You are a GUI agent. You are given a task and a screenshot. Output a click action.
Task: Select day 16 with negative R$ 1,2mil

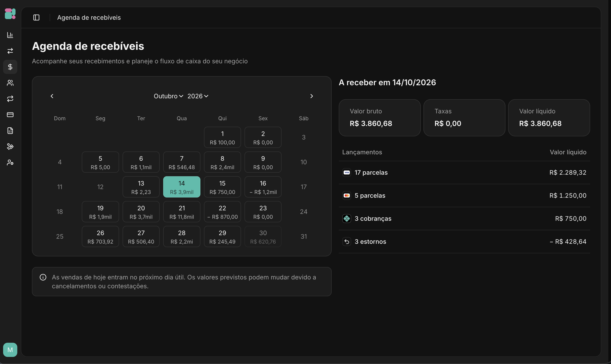click(x=263, y=187)
